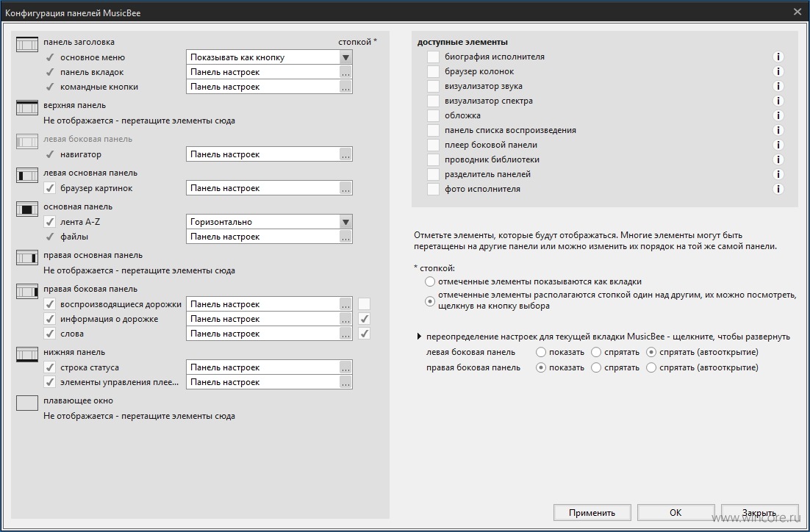Uncheck the лента A-Z checkbox
The image size is (810, 532).
click(49, 222)
